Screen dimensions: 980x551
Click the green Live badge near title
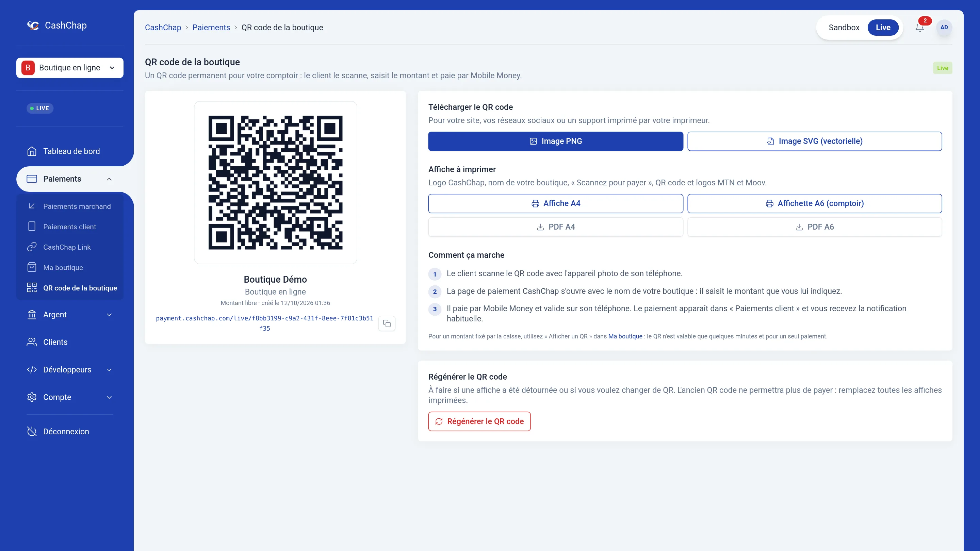coord(942,68)
